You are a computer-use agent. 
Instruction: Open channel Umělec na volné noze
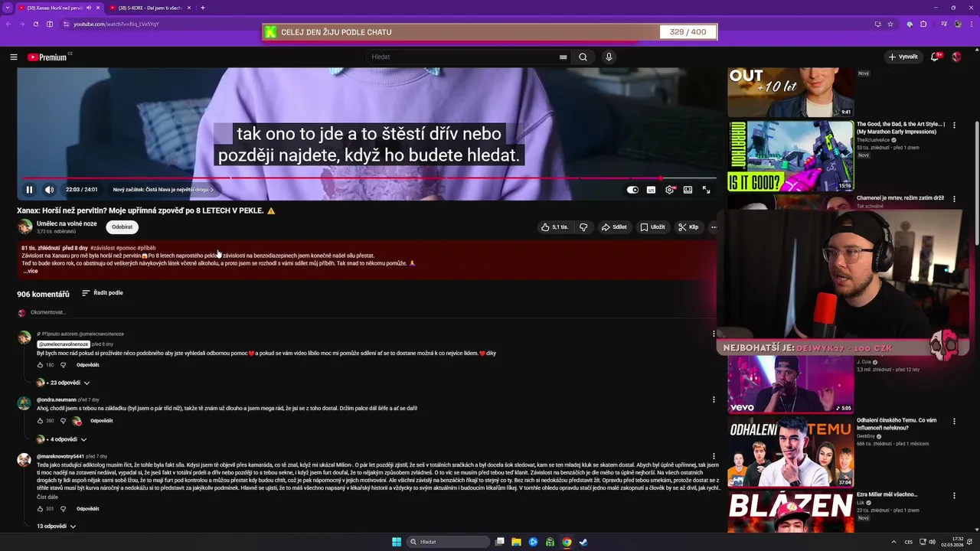click(x=67, y=223)
